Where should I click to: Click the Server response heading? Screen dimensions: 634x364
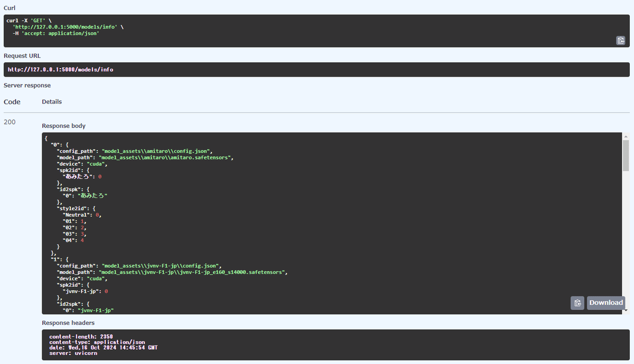coord(27,85)
